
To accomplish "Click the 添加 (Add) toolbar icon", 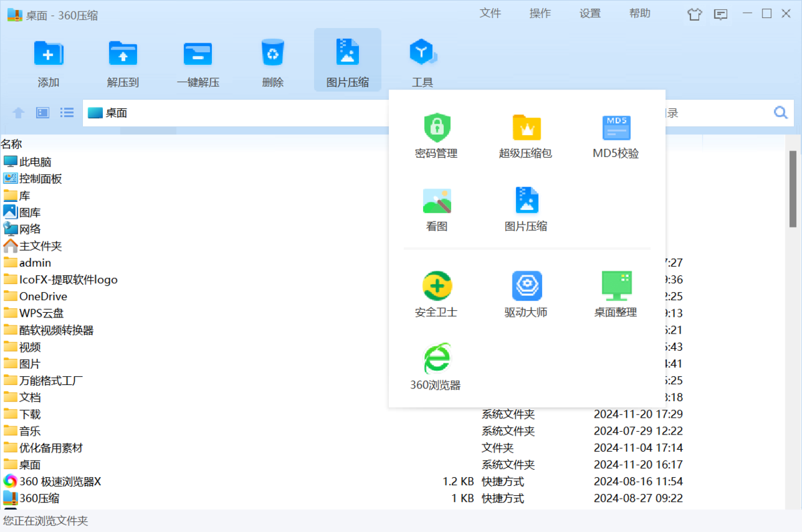I will [x=49, y=54].
